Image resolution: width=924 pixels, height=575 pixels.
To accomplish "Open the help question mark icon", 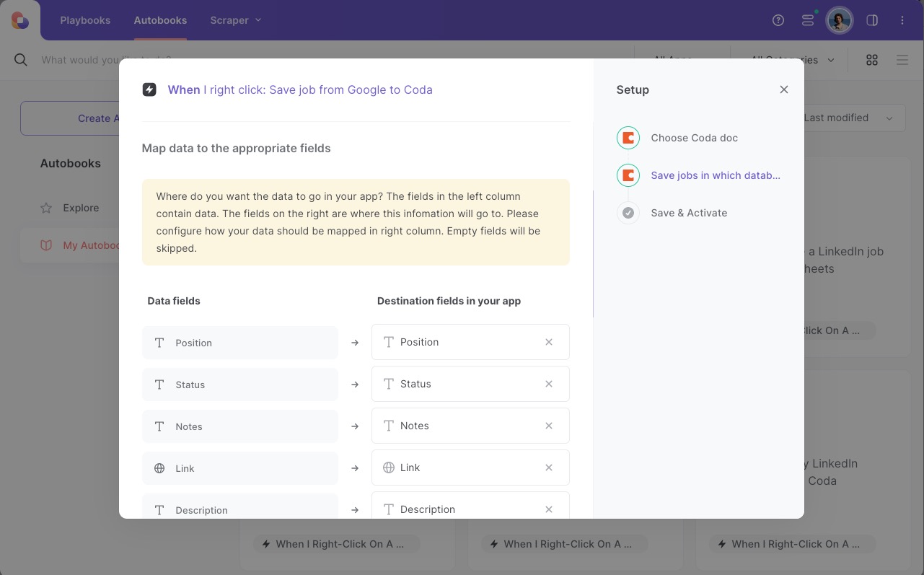I will click(x=778, y=20).
